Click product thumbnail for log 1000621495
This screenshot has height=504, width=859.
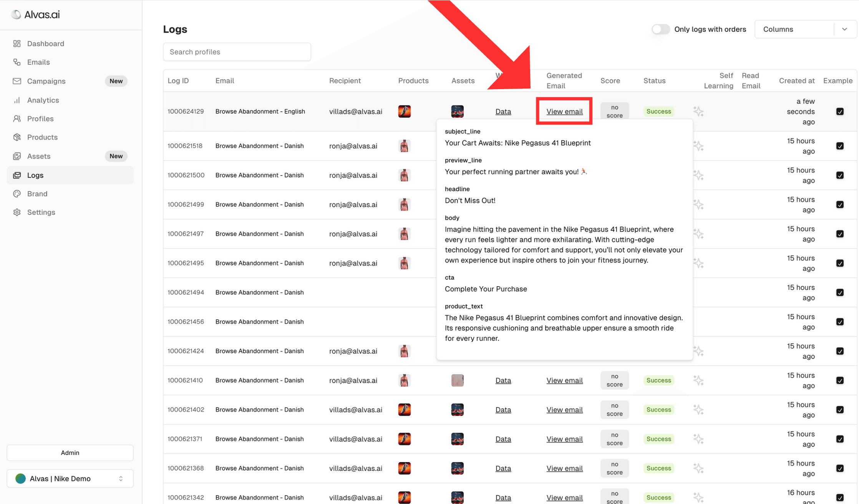coord(404,263)
